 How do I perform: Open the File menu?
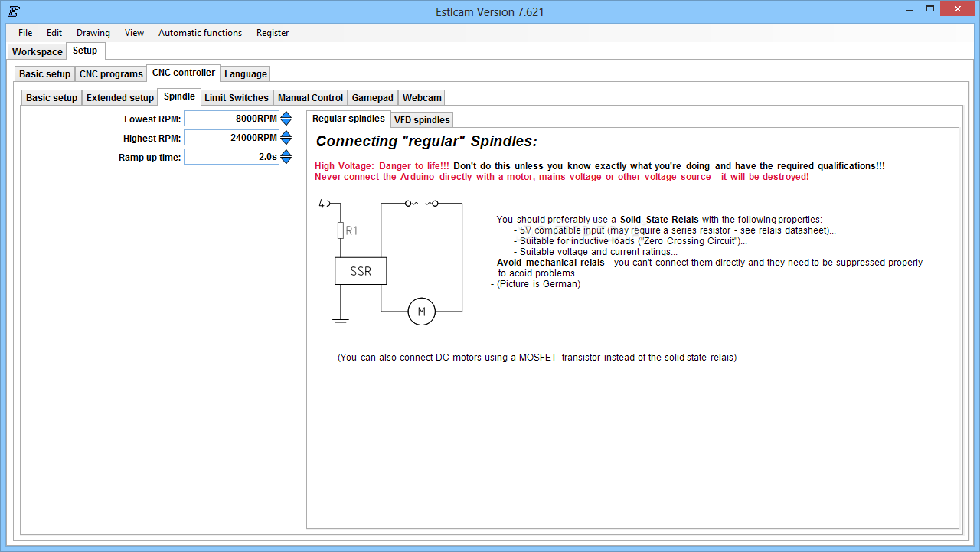coord(25,33)
